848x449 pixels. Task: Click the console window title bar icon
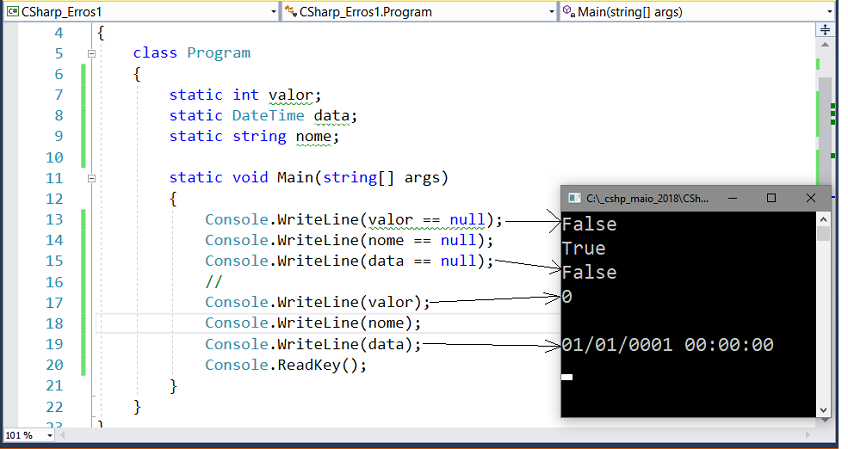pyautogui.click(x=574, y=199)
